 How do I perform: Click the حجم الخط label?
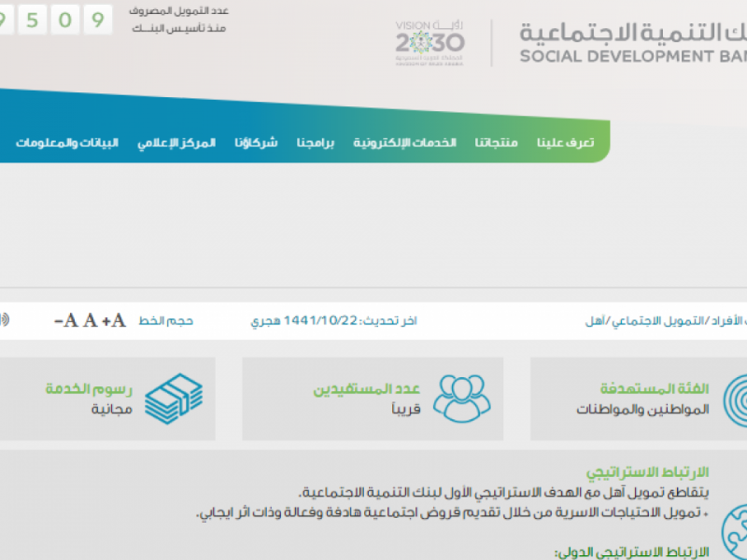tap(166, 321)
